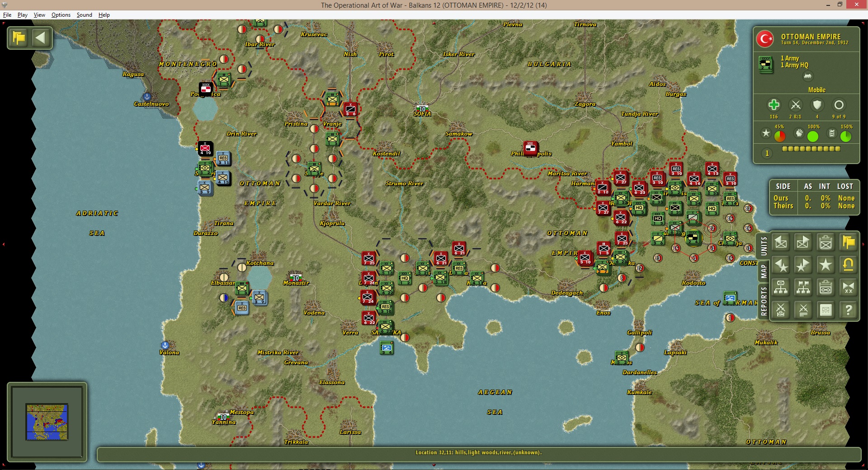Click the 1 Army HQ unit counter in panel
The width and height of the screenshot is (868, 470).
pyautogui.click(x=766, y=64)
